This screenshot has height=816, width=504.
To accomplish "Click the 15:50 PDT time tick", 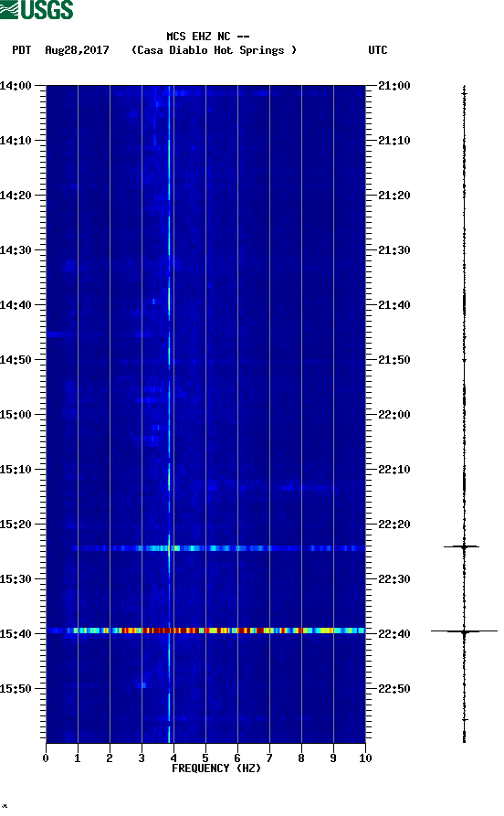I will [x=16, y=688].
